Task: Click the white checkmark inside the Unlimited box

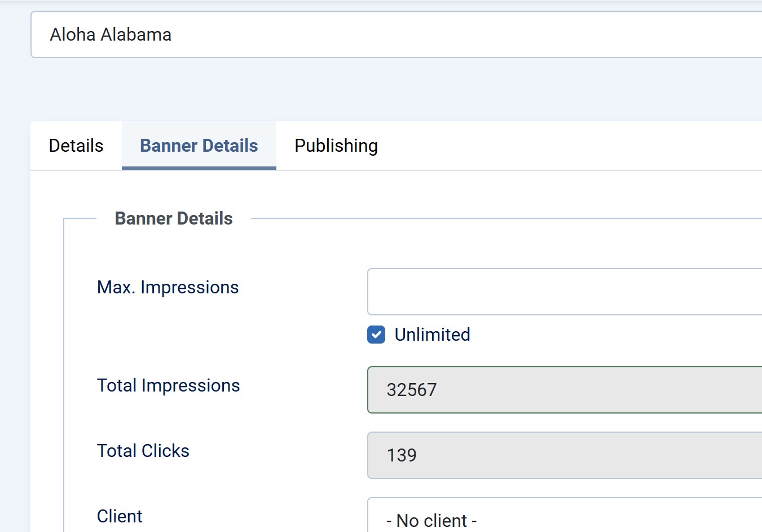Action: (376, 335)
